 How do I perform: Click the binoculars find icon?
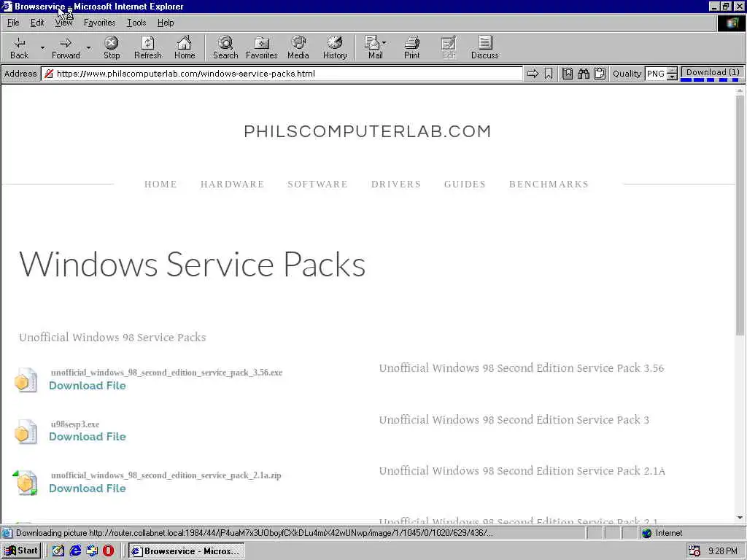point(584,74)
